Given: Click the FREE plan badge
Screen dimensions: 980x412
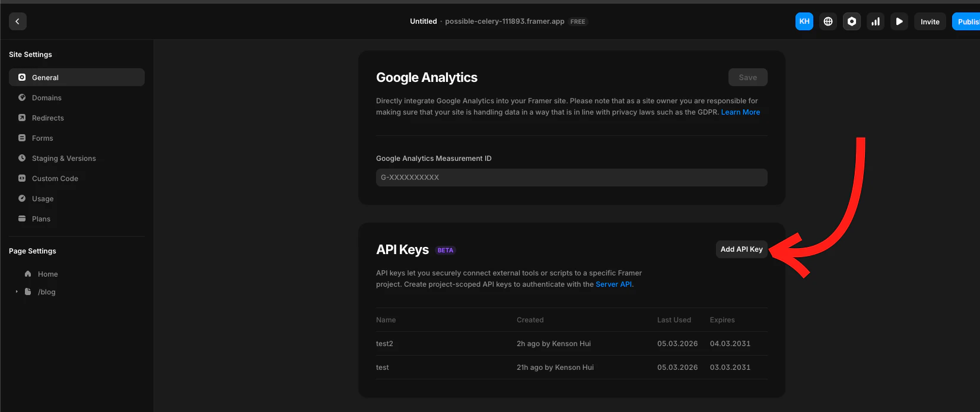Looking at the screenshot, I should pos(578,22).
